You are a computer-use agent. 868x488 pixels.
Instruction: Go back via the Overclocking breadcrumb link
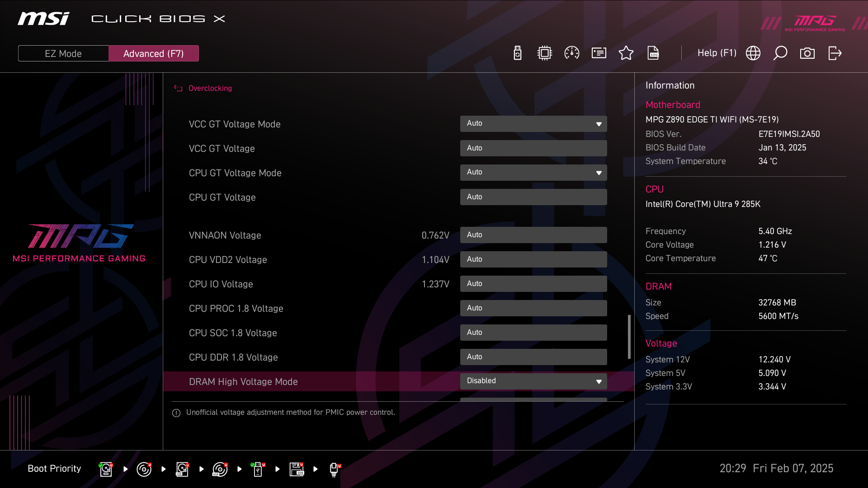[x=210, y=89]
